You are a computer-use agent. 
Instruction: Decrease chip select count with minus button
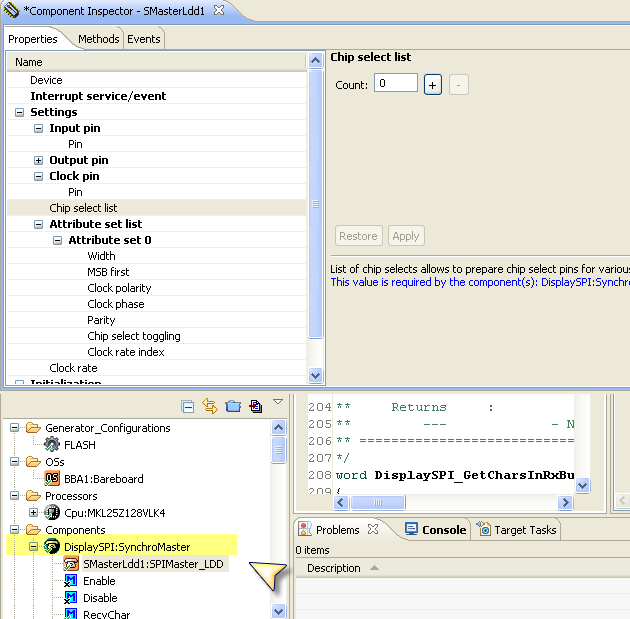click(x=458, y=85)
